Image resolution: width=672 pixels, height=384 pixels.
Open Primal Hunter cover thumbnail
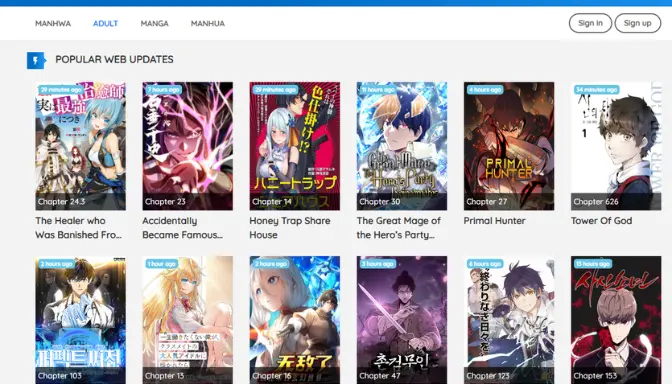[x=509, y=146]
